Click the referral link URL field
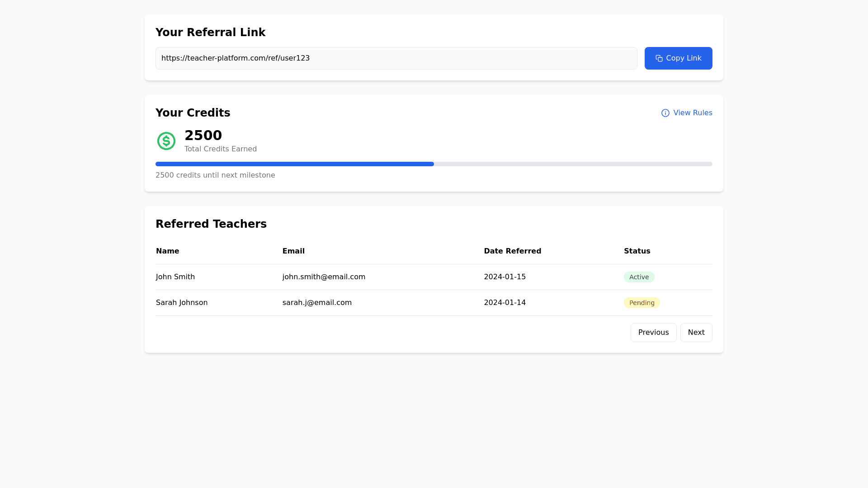 click(396, 58)
